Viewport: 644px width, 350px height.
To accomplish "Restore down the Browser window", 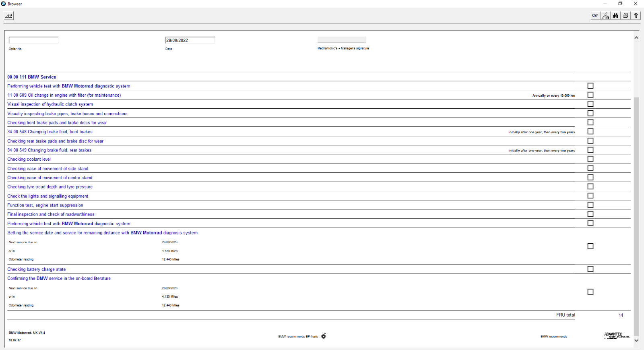I will 620,4.
